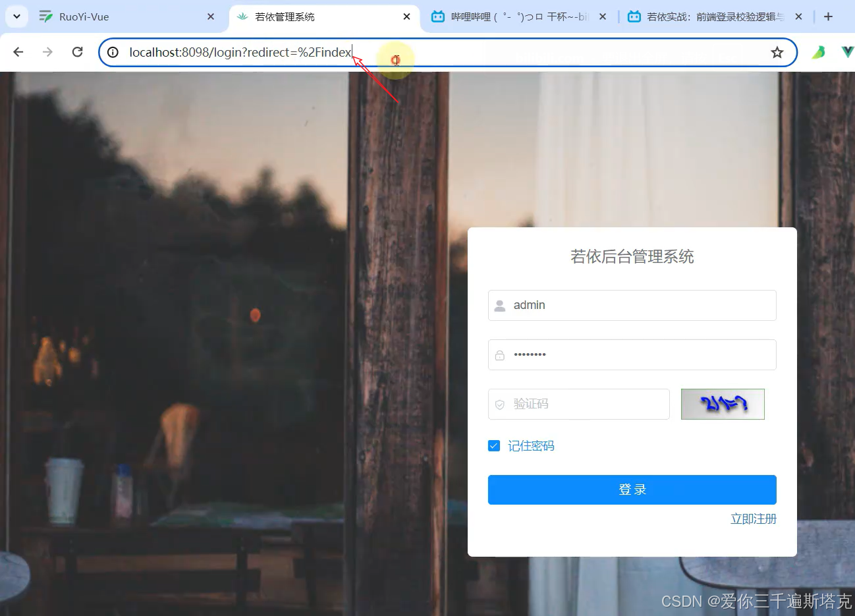Click the reload page icon
The image size is (855, 616).
pos(77,52)
